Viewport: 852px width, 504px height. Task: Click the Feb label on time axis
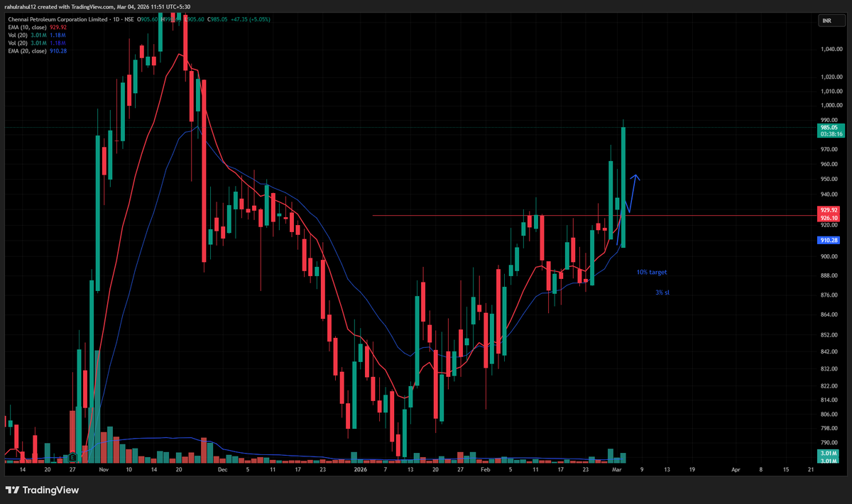tap(485, 469)
